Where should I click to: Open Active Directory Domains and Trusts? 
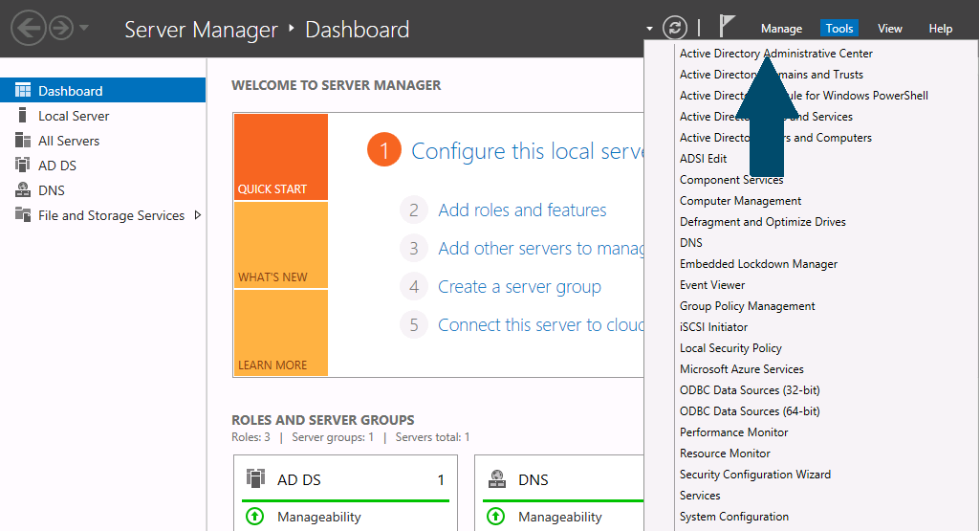click(x=772, y=75)
